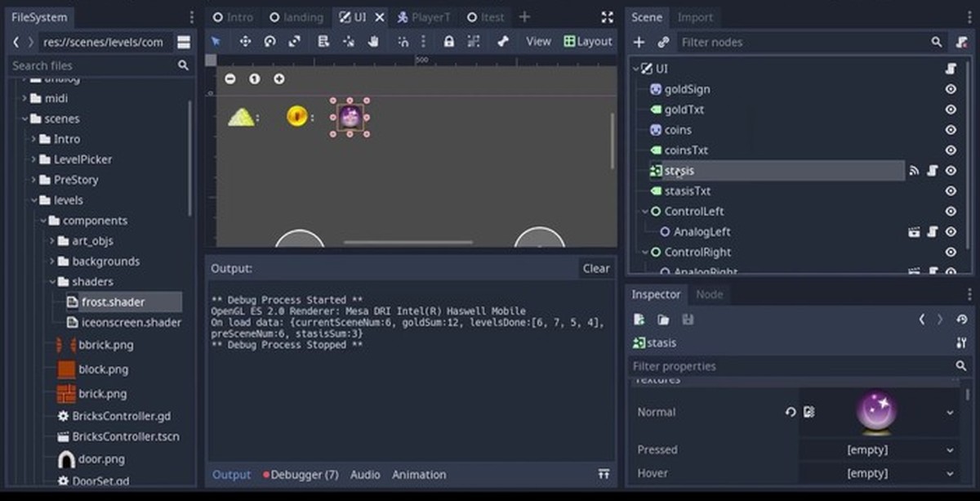Lock the selected node with the lock icon
Viewport: 980px width, 501px height.
click(449, 42)
